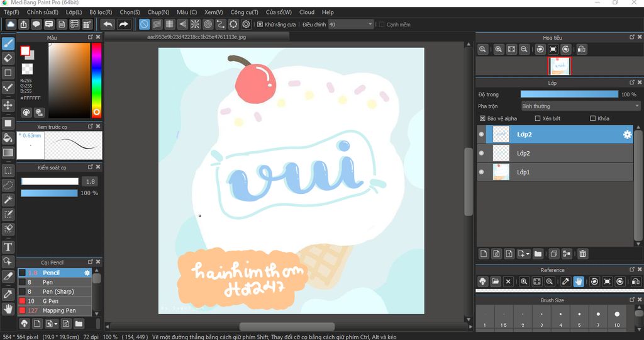Select the Lasso selection tool
644x340 pixels.
click(x=8, y=185)
